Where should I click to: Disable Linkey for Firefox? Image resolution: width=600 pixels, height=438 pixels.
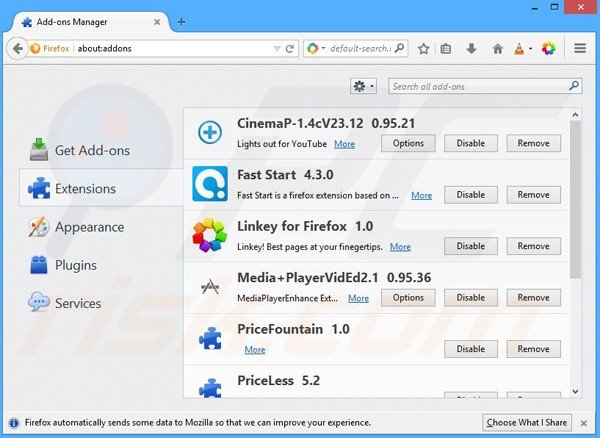(471, 246)
